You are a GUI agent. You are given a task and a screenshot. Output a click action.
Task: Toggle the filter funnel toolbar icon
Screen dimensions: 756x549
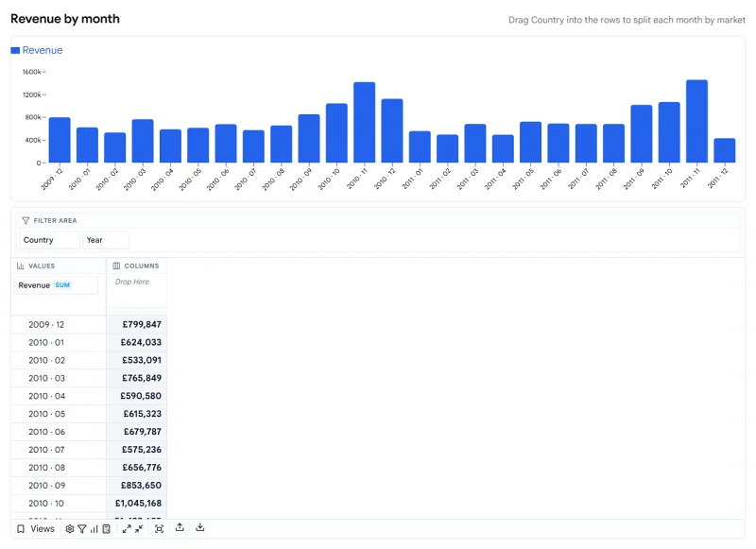click(82, 529)
